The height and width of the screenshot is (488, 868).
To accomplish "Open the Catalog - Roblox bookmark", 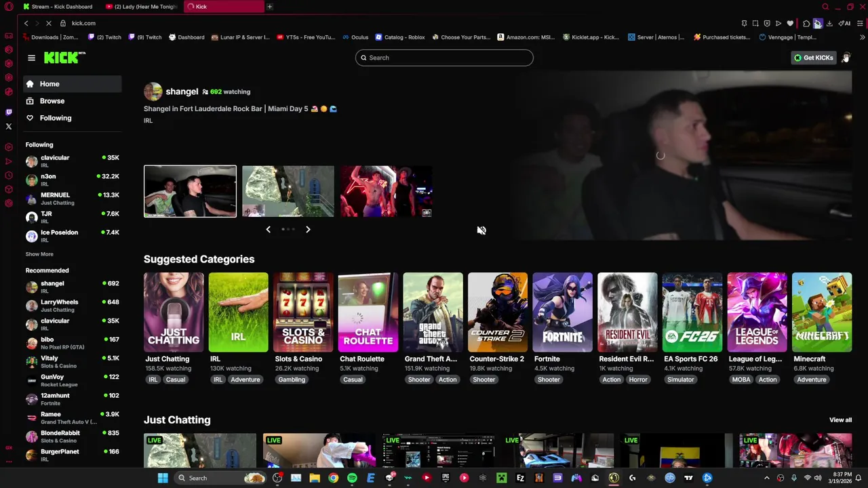I will [x=400, y=37].
